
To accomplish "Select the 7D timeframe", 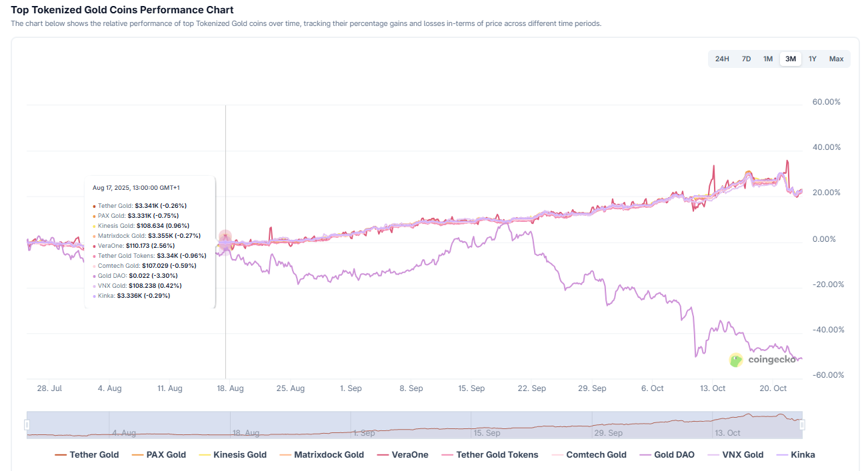I will coord(746,59).
